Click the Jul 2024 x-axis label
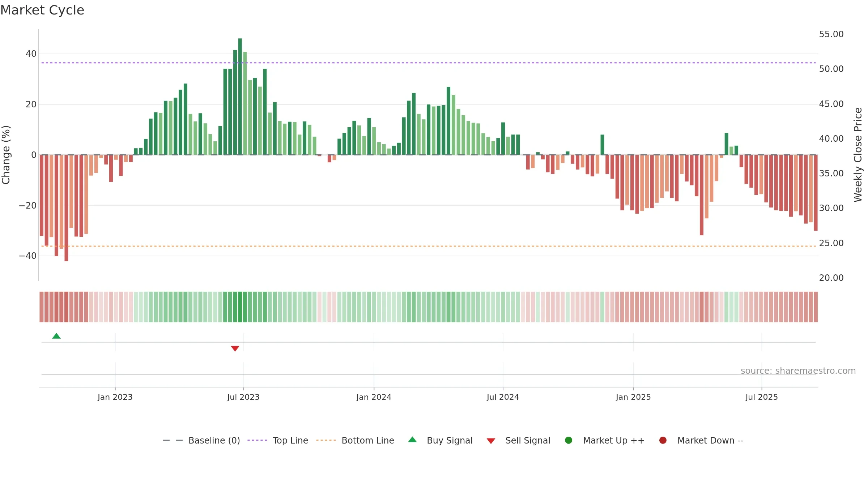The height and width of the screenshot is (488, 868). coord(503,397)
